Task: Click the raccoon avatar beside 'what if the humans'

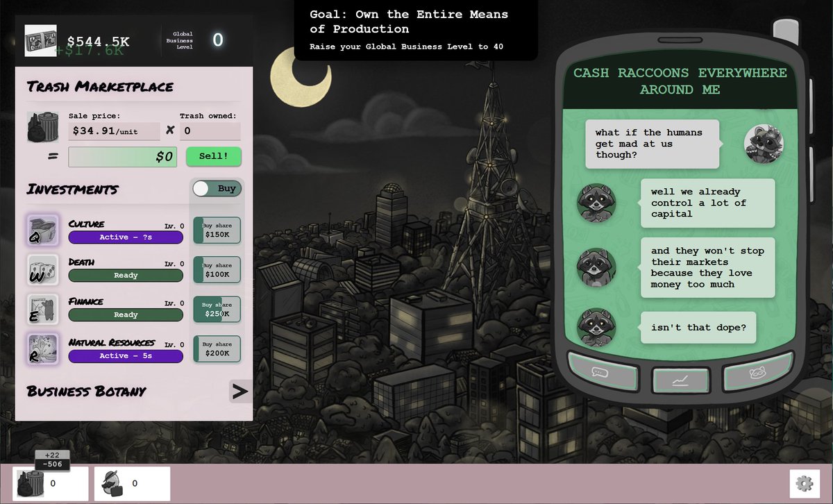Action: pos(764,144)
